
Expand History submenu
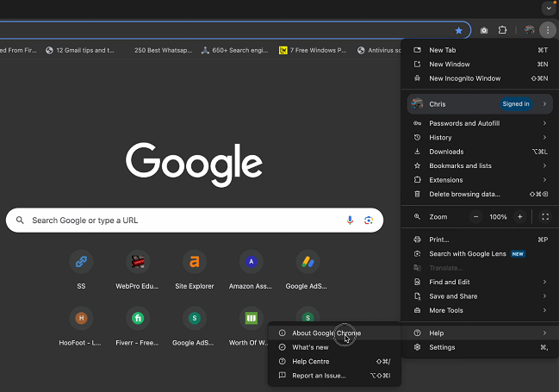point(480,137)
